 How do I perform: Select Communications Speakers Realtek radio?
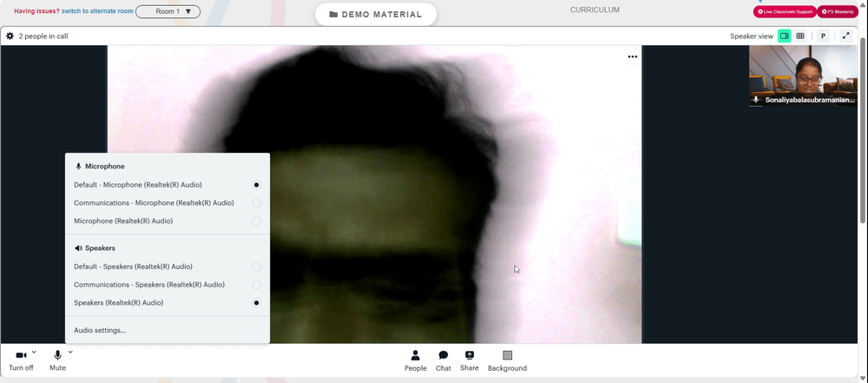tap(256, 285)
